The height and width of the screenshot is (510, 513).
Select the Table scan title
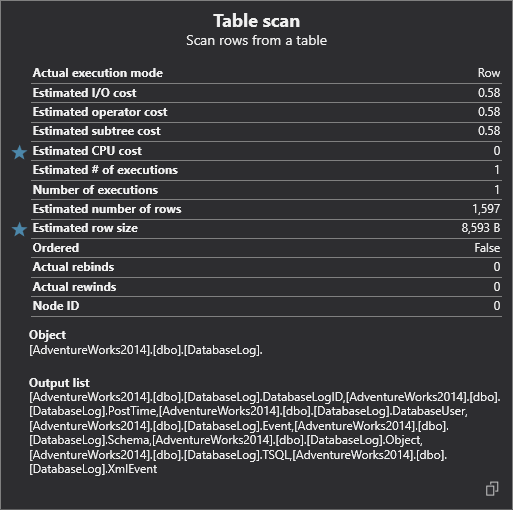pos(256,21)
